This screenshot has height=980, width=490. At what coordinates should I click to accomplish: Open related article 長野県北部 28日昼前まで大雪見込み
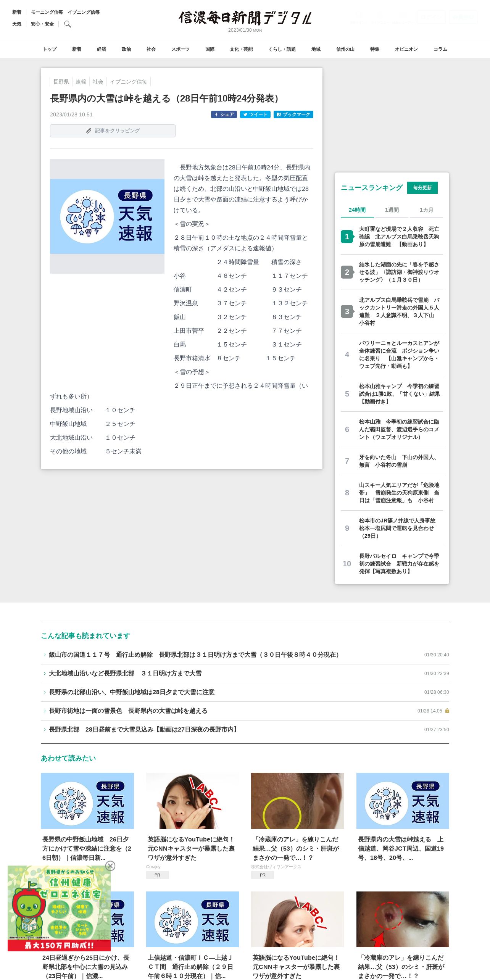pyautogui.click(x=144, y=729)
